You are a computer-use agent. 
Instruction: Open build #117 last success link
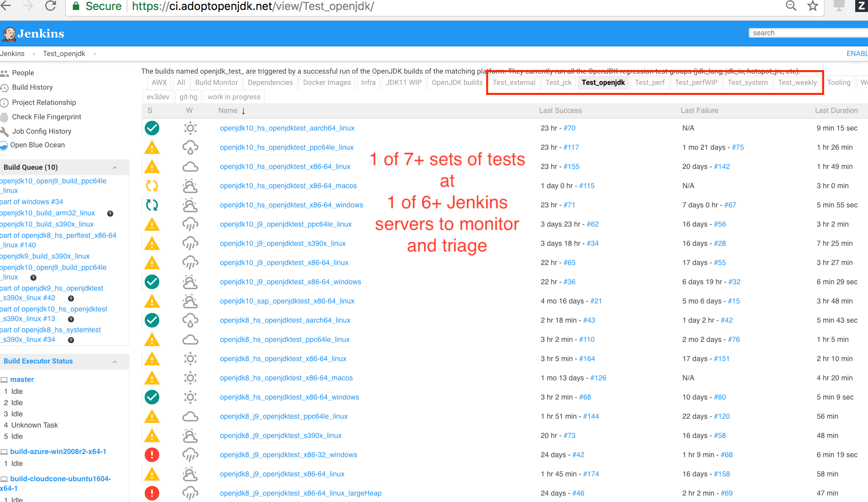(x=571, y=147)
